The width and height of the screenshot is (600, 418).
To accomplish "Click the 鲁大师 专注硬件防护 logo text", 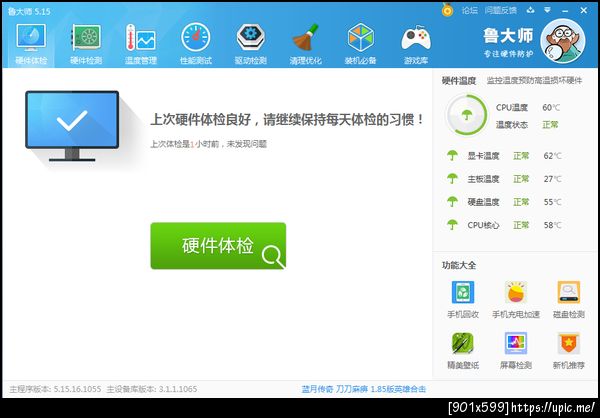I will [508, 43].
